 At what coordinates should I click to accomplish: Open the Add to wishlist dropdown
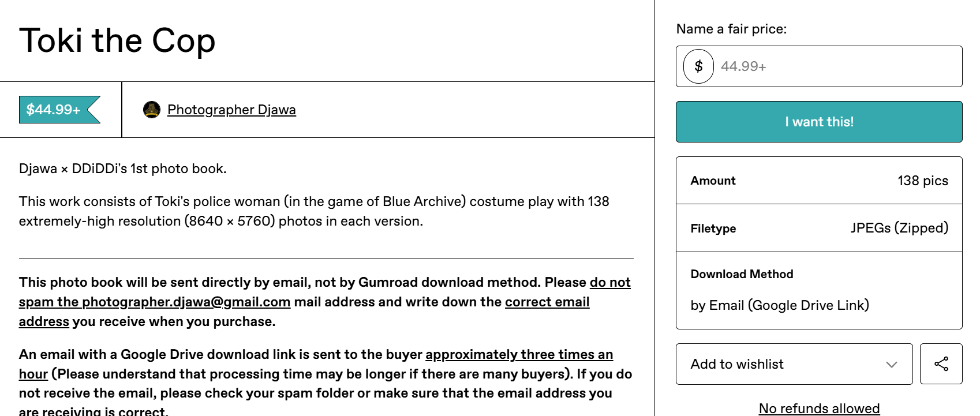pos(794,364)
